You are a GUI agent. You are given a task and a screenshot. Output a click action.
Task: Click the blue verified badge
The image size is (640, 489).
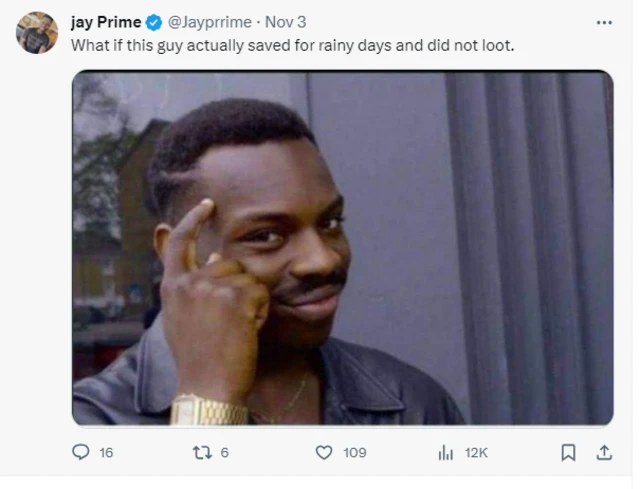154,22
